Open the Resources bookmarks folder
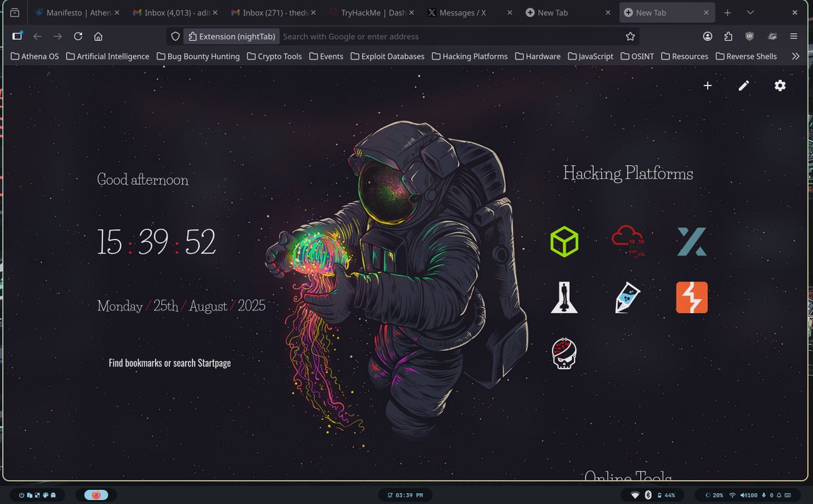The width and height of the screenshot is (813, 504). point(685,56)
